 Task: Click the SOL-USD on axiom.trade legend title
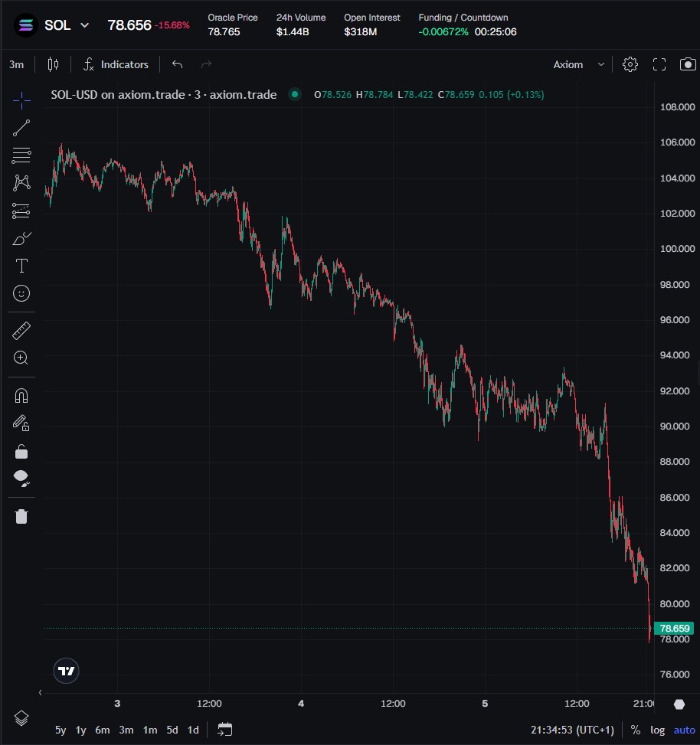[x=163, y=94]
